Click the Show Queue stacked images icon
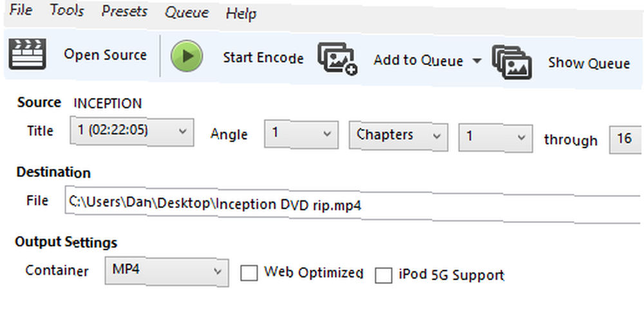The image size is (644, 311). [512, 62]
